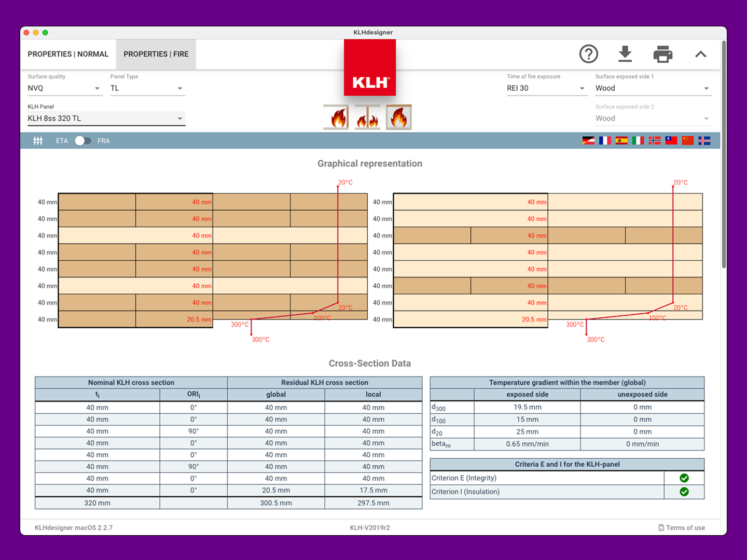
Task: Switch language with Italian flag
Action: tap(638, 141)
